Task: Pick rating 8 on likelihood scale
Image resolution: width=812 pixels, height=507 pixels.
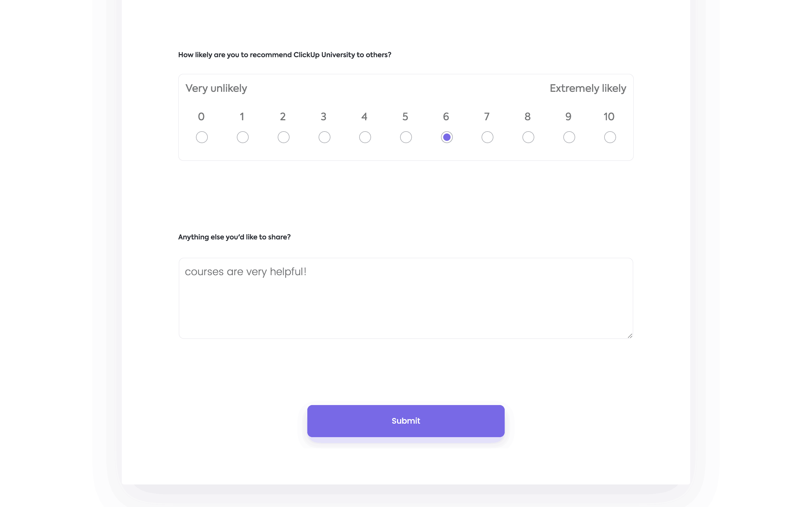Action: click(x=528, y=137)
